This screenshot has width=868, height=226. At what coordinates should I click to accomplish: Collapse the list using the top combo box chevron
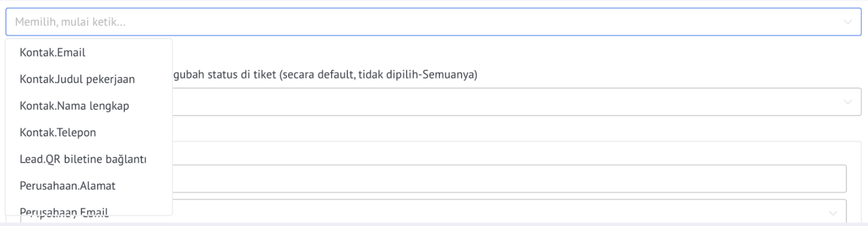[x=847, y=22]
